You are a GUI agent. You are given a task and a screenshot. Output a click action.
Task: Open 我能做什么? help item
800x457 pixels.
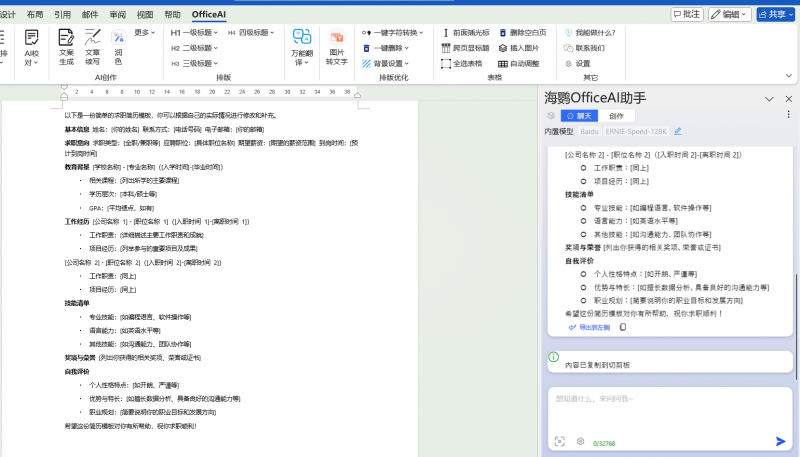590,33
